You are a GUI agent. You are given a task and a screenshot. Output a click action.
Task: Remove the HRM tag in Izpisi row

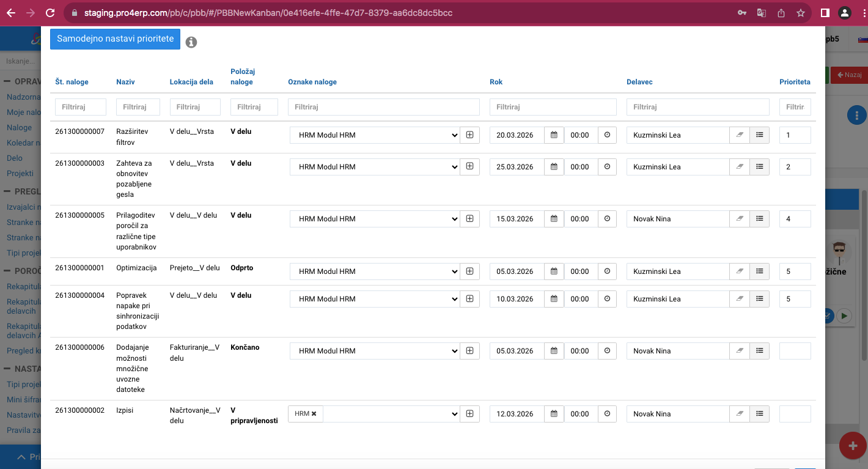click(314, 414)
